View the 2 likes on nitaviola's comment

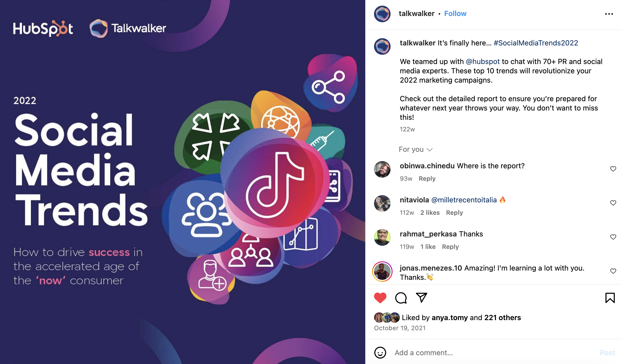point(430,213)
